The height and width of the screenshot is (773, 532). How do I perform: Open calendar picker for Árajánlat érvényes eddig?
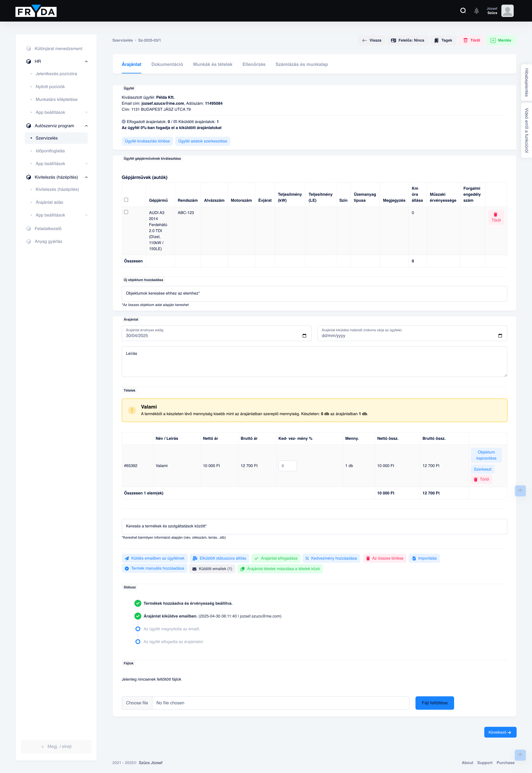304,336
